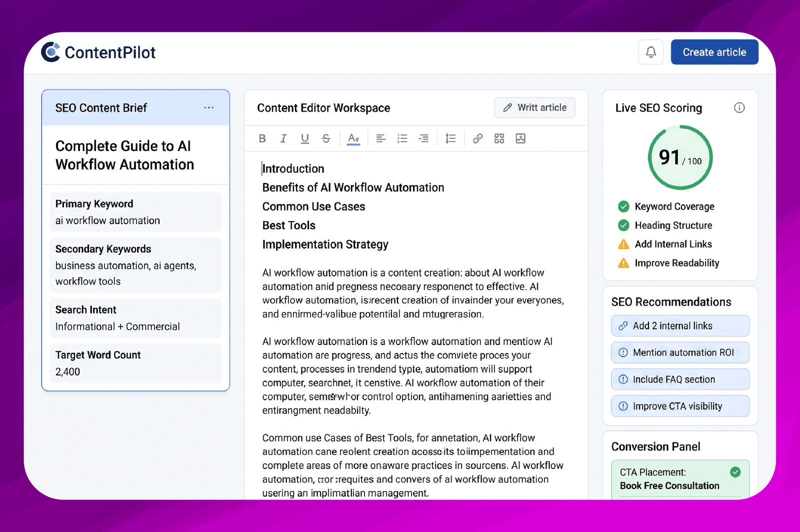
Task: Apply strikethrough formatting
Action: click(x=326, y=138)
